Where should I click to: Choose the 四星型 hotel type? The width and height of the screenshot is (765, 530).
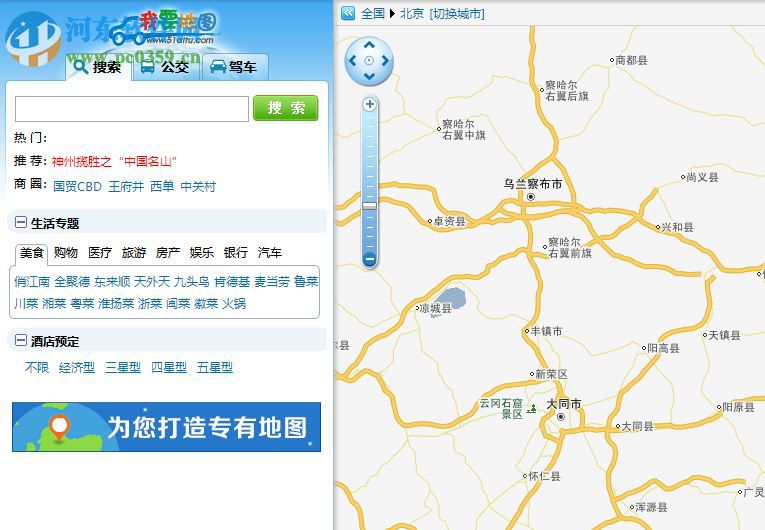click(x=169, y=367)
